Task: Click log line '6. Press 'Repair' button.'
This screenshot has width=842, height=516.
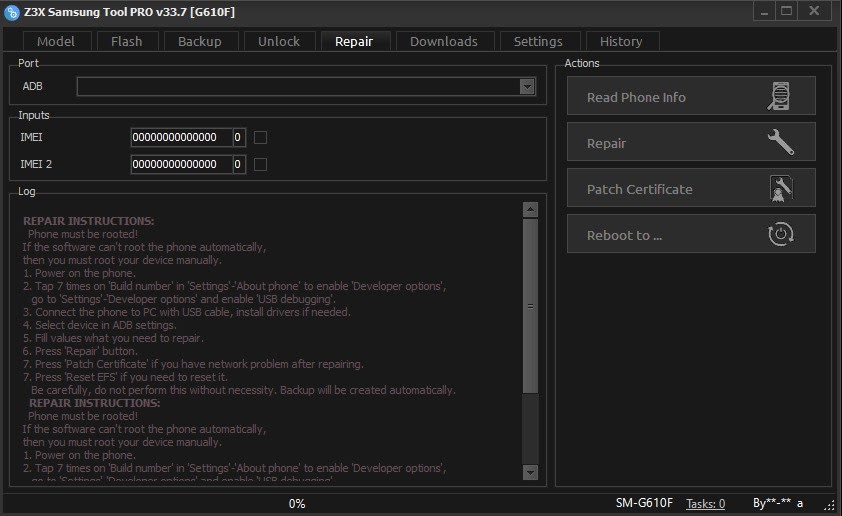Action: coord(80,351)
